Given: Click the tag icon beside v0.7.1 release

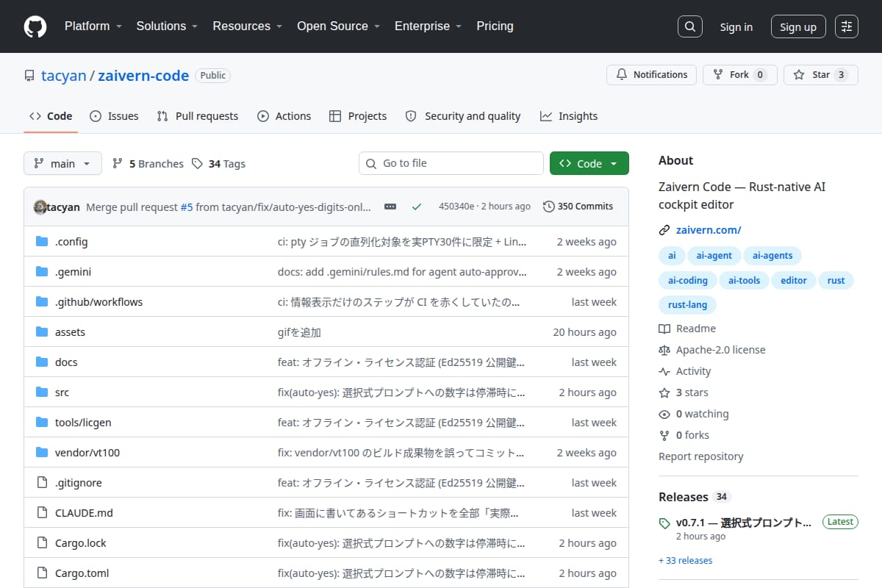Looking at the screenshot, I should [664, 523].
